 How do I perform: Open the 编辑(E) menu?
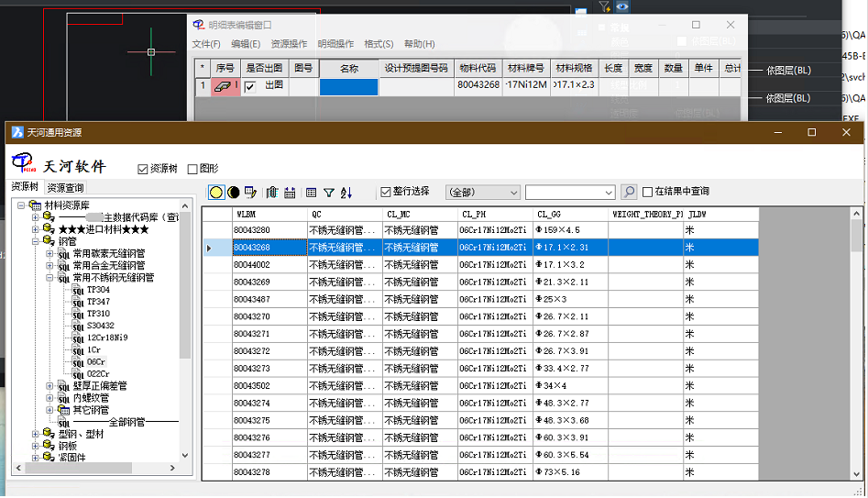pyautogui.click(x=246, y=44)
